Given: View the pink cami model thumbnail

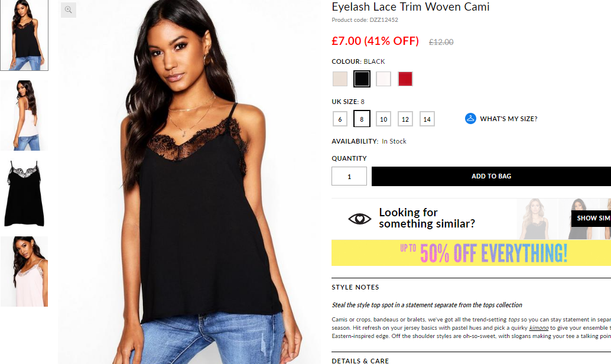Looking at the screenshot, I should (x=24, y=271).
